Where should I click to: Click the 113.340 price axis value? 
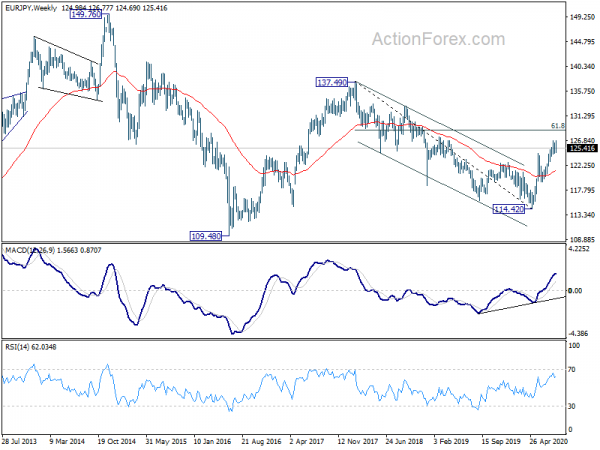(582, 215)
